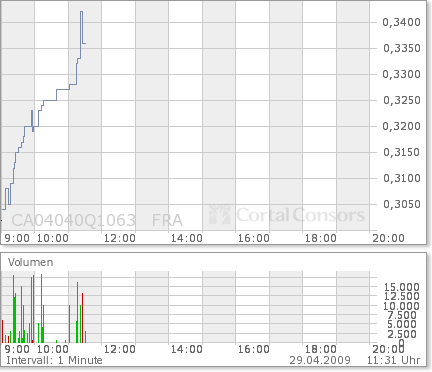432x372 pixels.
Task: Click the 0,3150 price axis label
Action: (x=401, y=152)
